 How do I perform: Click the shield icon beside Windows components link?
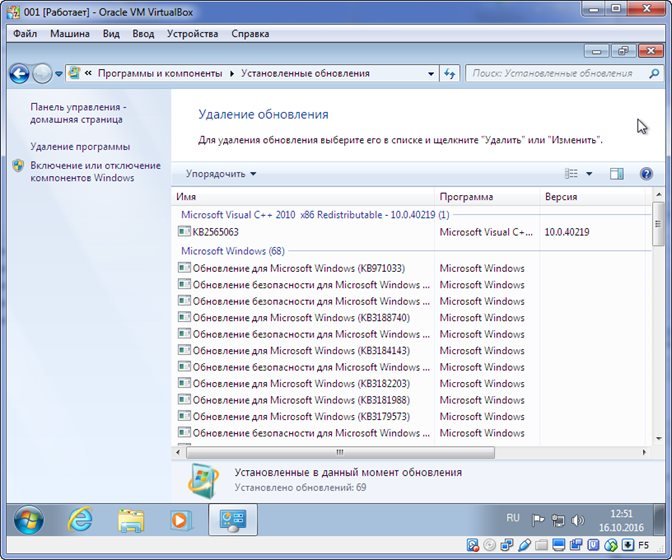coord(18,166)
